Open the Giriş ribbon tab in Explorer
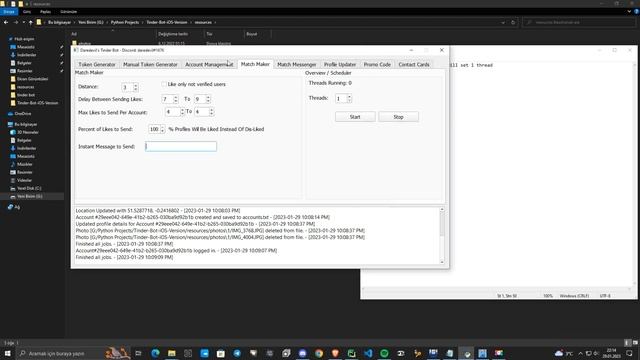This screenshot has height=360, width=640. click(x=27, y=12)
